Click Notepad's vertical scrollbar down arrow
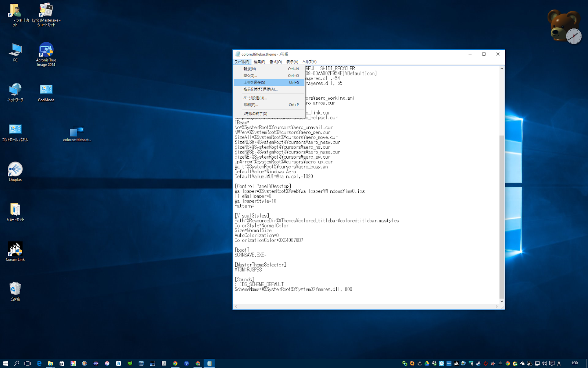This screenshot has width=588, height=368. [502, 301]
